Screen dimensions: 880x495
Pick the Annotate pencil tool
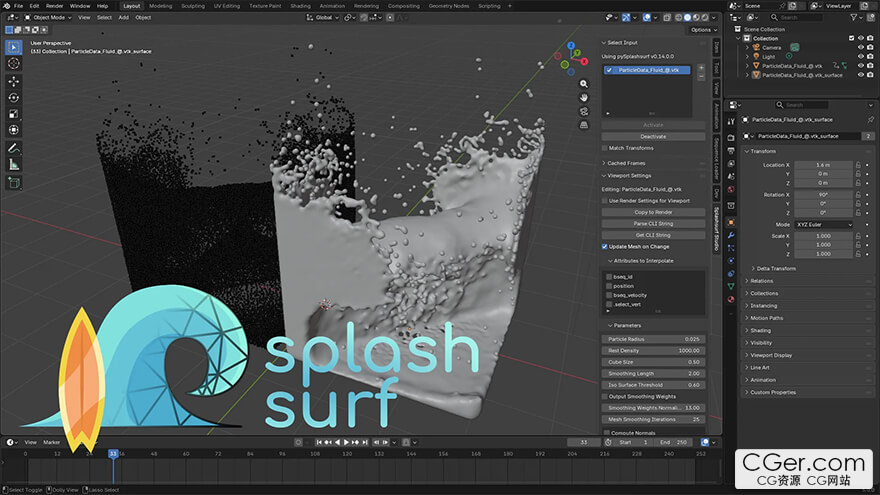coord(14,148)
